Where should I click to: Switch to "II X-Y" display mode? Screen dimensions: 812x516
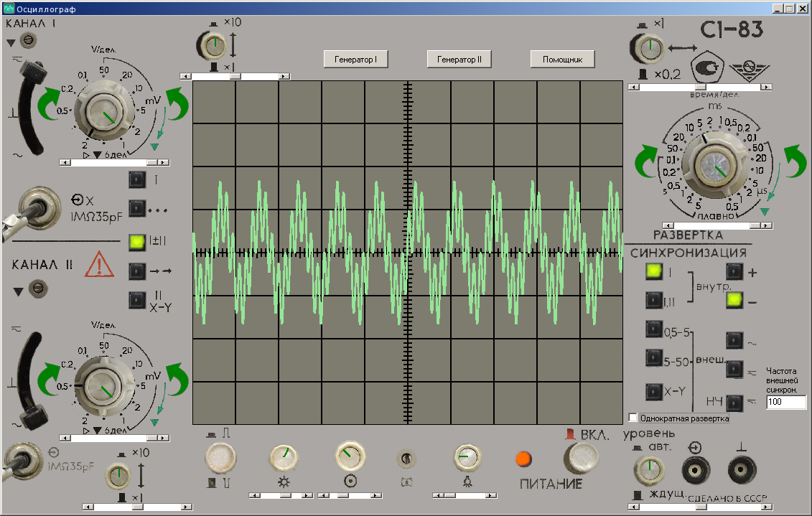136,301
